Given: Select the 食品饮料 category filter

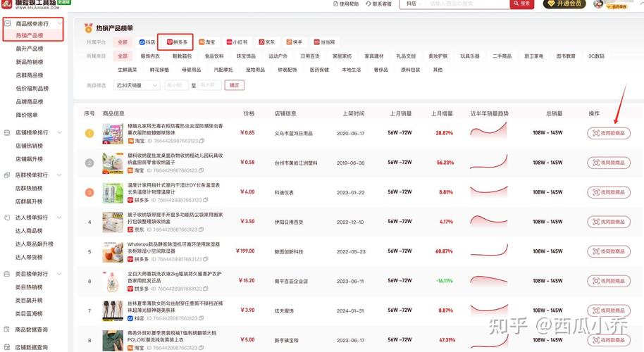Looking at the screenshot, I should 214,56.
